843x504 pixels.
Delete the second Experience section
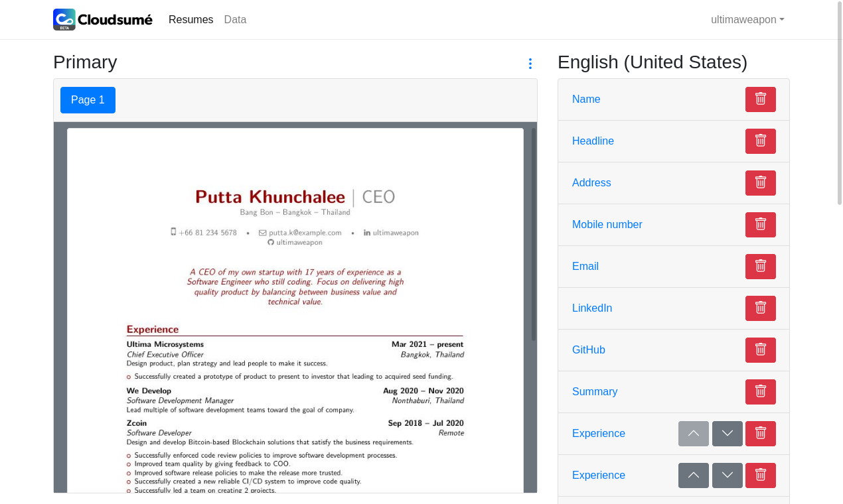(761, 475)
